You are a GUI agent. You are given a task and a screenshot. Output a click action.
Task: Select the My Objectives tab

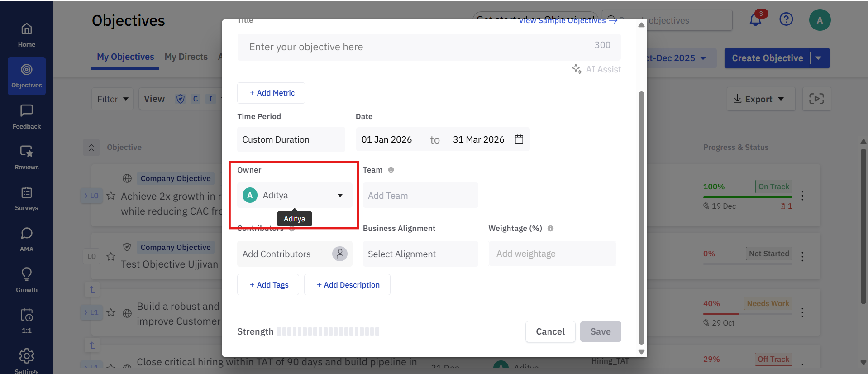point(125,57)
